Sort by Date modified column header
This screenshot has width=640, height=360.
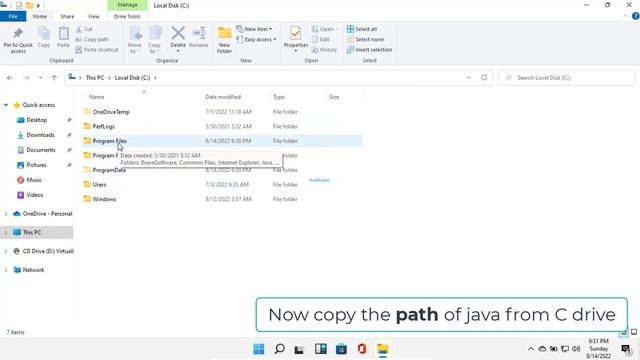[x=223, y=97]
